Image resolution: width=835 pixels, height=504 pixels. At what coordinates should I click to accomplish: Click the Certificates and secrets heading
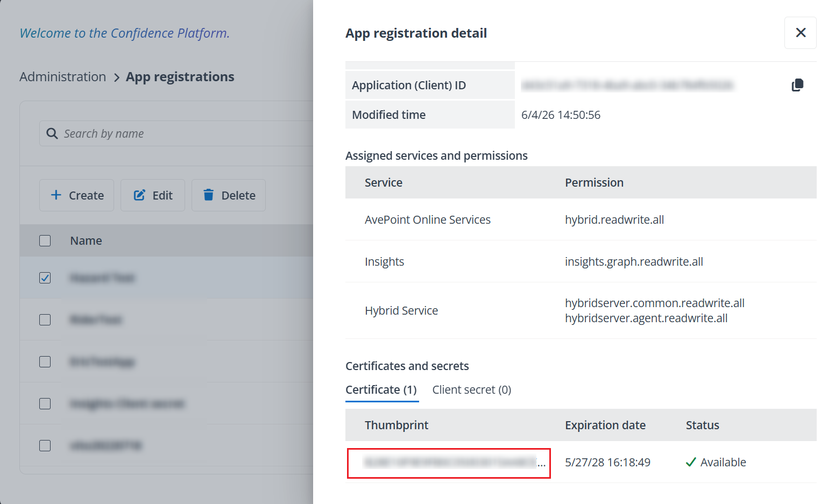point(407,366)
